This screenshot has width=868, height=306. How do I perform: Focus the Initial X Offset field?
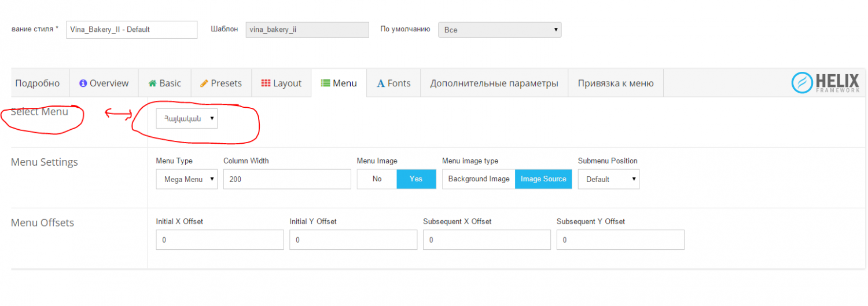219,240
